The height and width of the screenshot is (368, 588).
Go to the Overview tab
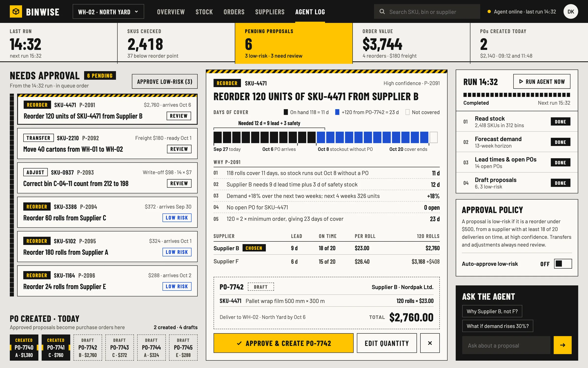(x=171, y=12)
